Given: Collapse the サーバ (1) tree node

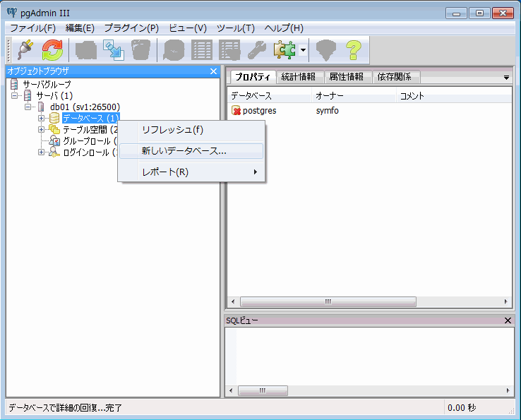Looking at the screenshot, I should coord(14,96).
